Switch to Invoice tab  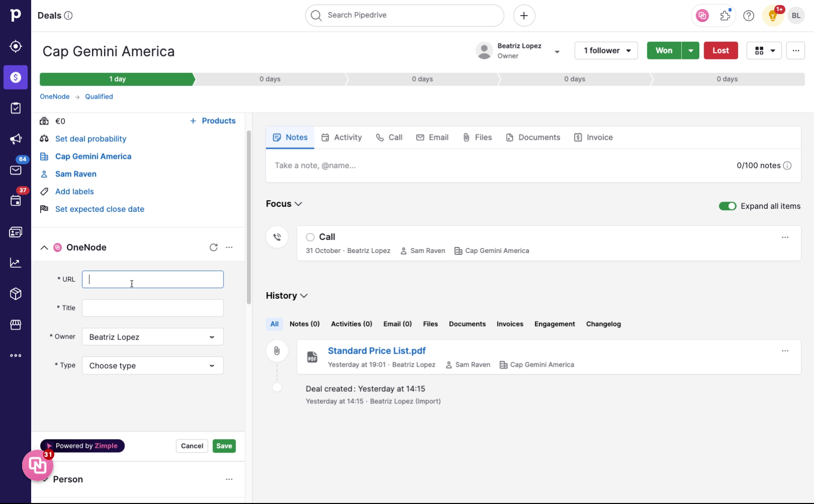pyautogui.click(x=594, y=137)
